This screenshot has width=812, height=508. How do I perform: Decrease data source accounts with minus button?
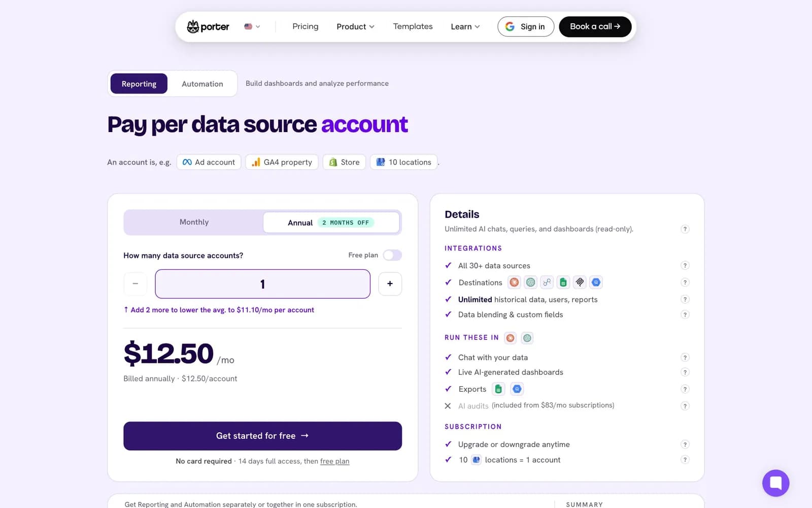coord(135,283)
